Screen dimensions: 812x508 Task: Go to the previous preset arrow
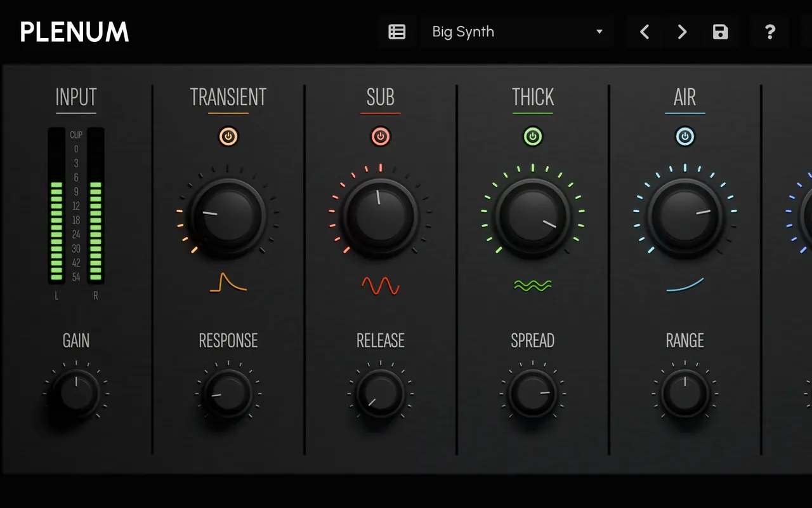coord(645,32)
